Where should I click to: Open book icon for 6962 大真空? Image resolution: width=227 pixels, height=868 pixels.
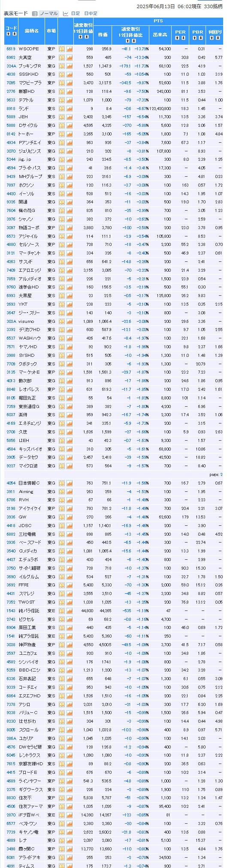(61, 57)
